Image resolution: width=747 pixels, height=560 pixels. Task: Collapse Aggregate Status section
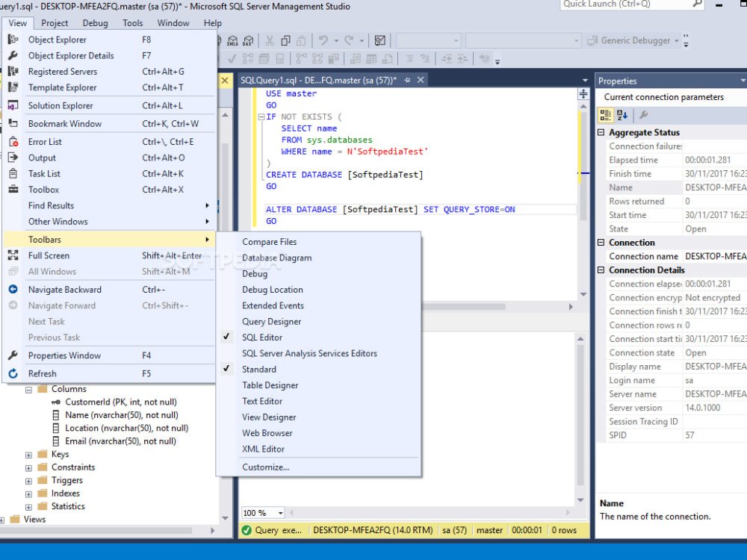pyautogui.click(x=601, y=132)
